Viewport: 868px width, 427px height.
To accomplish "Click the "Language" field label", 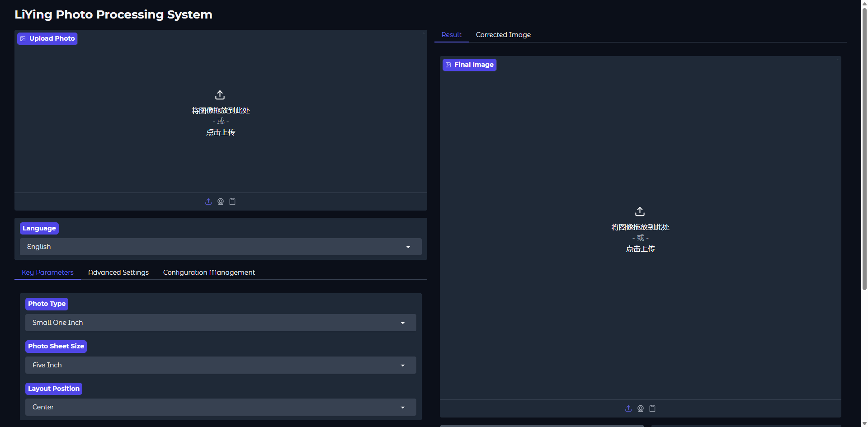I will click(x=39, y=228).
